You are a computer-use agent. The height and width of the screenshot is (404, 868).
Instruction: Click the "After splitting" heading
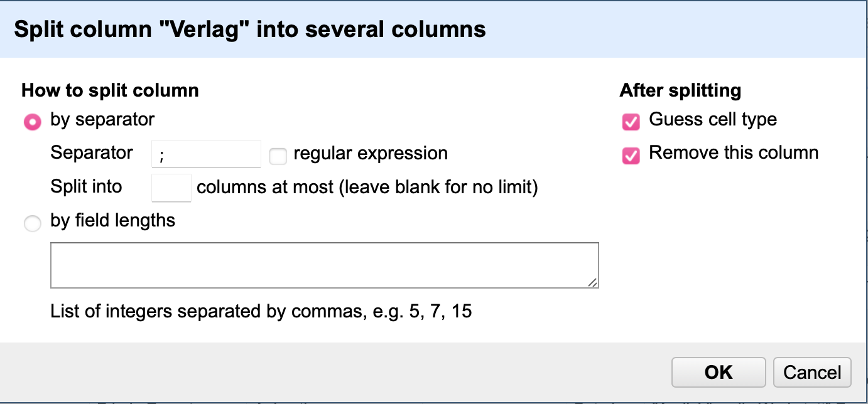tap(680, 90)
